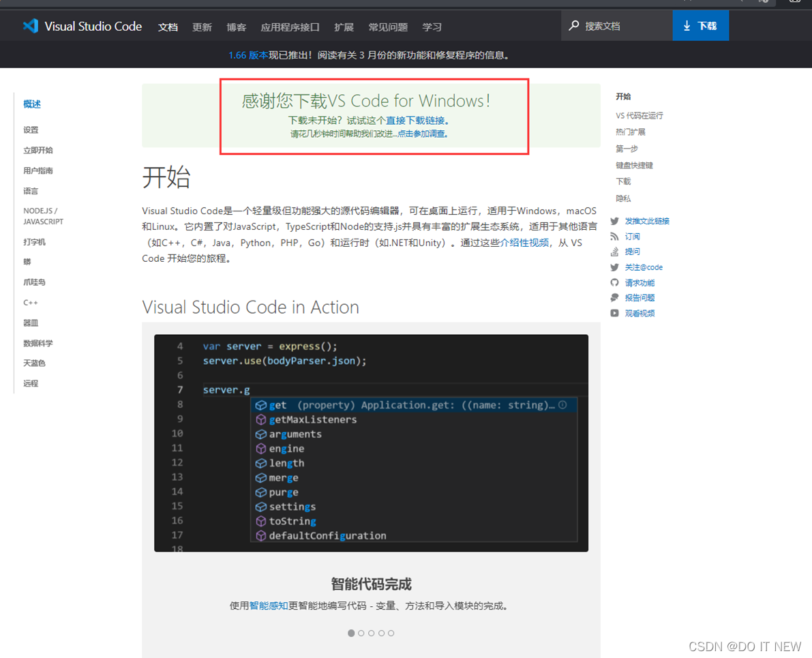812x658 pixels.
Task: Select 数据科学 in the left sidebar
Action: (x=37, y=343)
